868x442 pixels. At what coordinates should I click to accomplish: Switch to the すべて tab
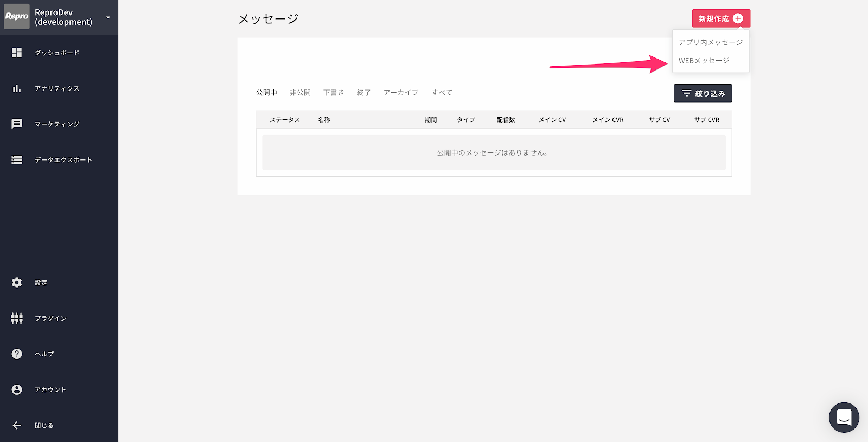(442, 93)
